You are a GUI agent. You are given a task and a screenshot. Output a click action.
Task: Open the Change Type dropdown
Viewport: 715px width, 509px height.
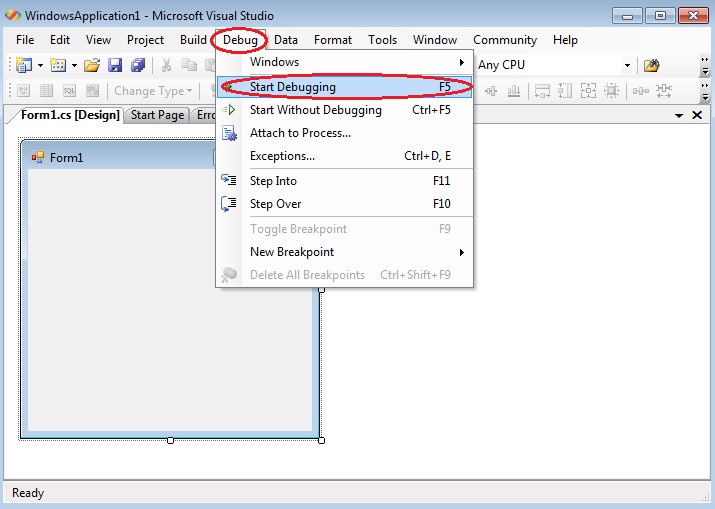[153, 91]
